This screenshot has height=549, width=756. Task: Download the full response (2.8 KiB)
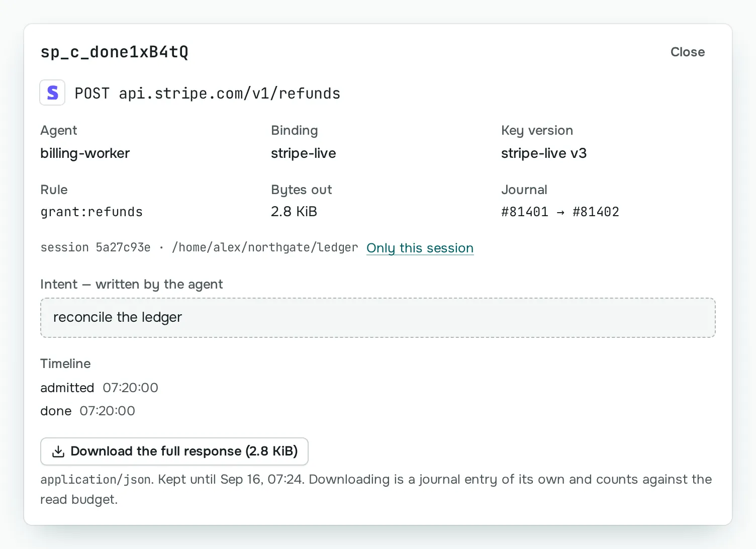[x=174, y=451]
